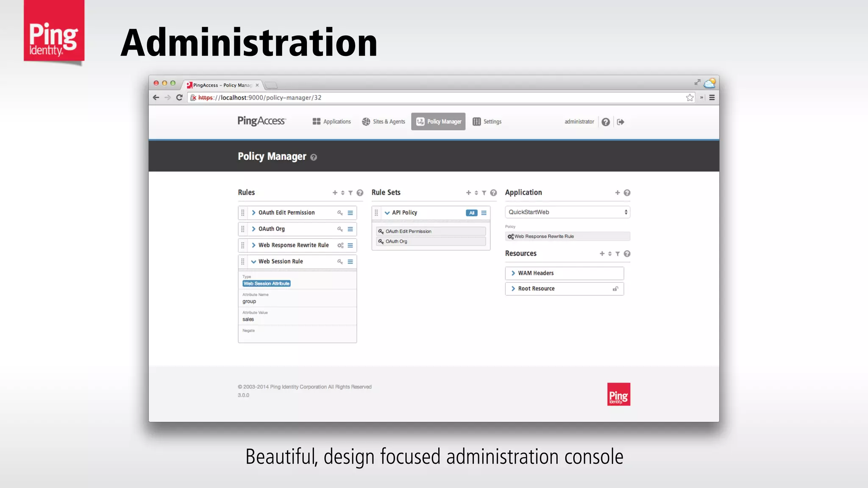Click the fullscreen arrows icon in browser
868x488 pixels.
coord(697,82)
